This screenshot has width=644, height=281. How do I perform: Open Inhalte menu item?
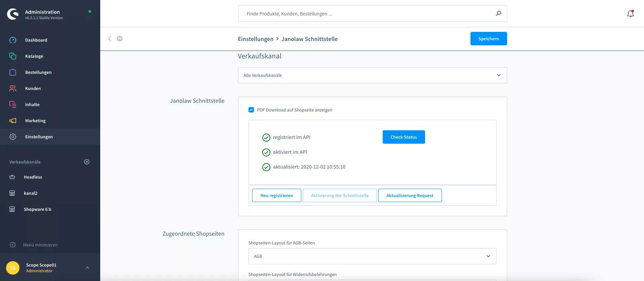(x=50, y=104)
